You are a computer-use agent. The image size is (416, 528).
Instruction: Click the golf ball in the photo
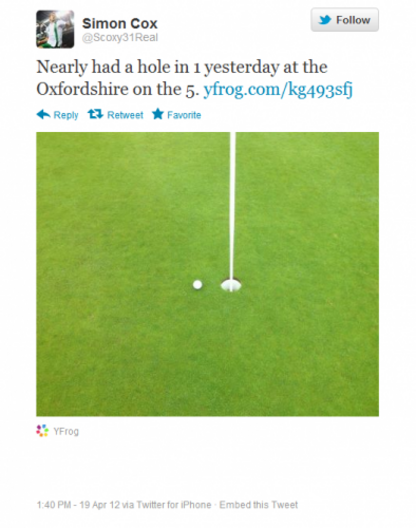197,285
